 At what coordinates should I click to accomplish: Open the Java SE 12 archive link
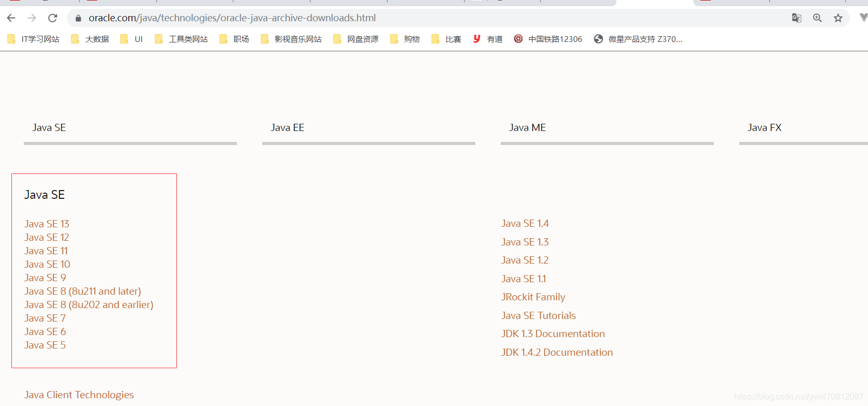tap(47, 237)
